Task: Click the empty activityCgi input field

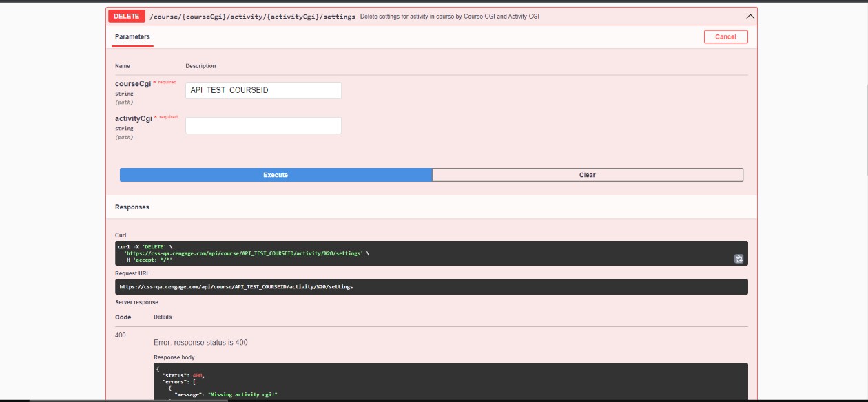Action: [x=263, y=125]
